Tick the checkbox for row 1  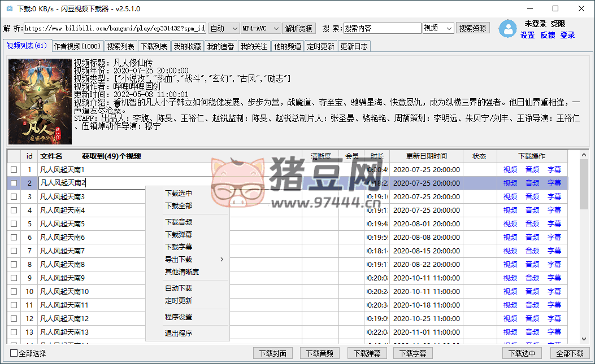(x=14, y=169)
